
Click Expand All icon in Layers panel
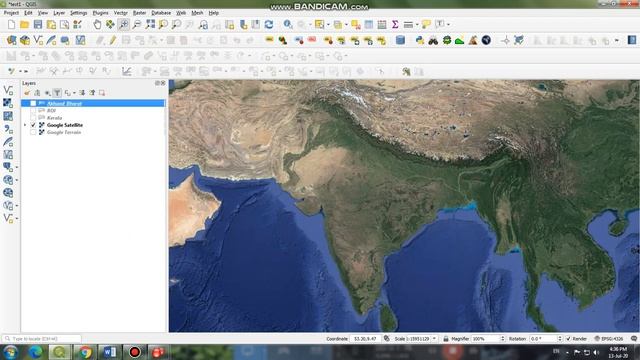(x=82, y=93)
